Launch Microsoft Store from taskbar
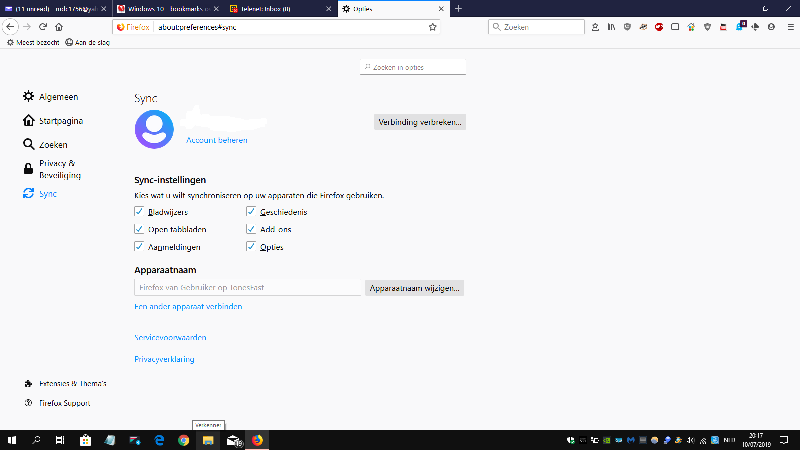This screenshot has height=450, width=800. (x=85, y=440)
